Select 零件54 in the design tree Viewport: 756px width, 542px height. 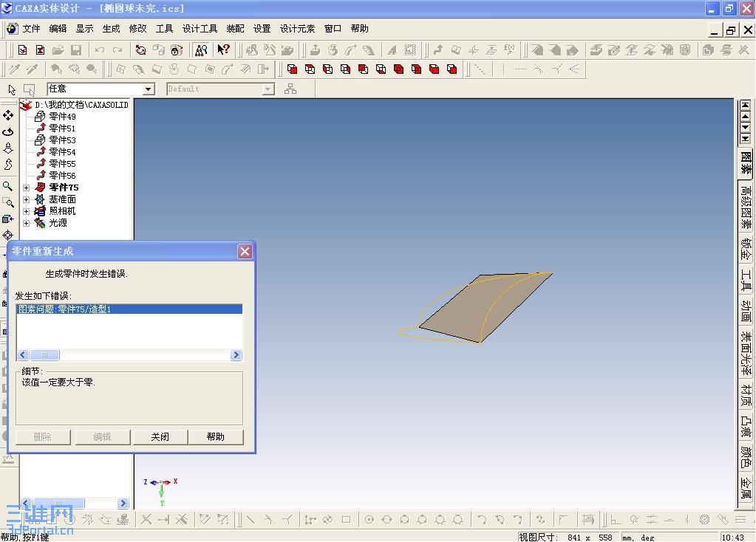[x=62, y=152]
